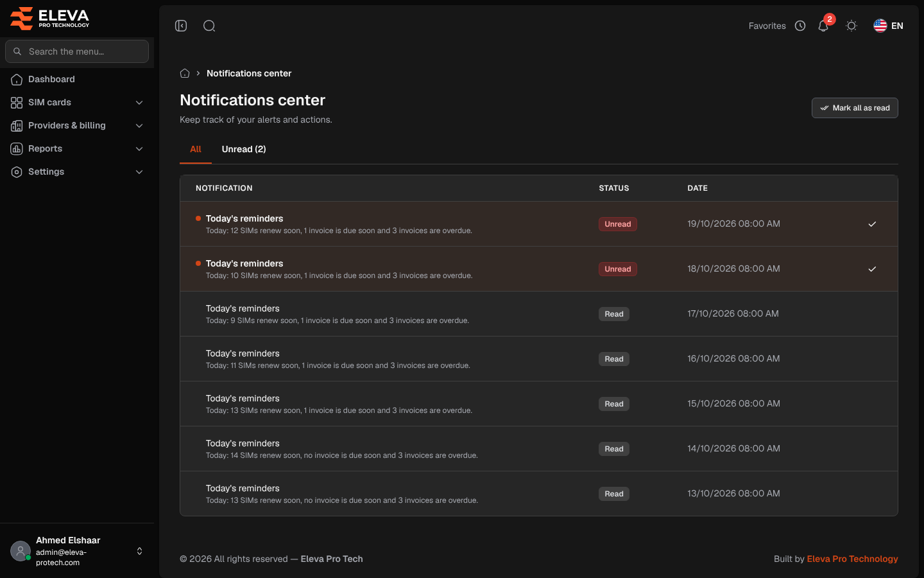Click the Eleva Pro Technology logo
The height and width of the screenshot is (578, 924).
50,18
